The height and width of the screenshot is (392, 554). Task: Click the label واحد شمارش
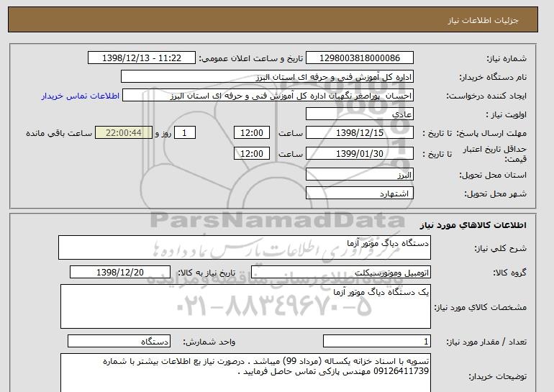pos(209,342)
